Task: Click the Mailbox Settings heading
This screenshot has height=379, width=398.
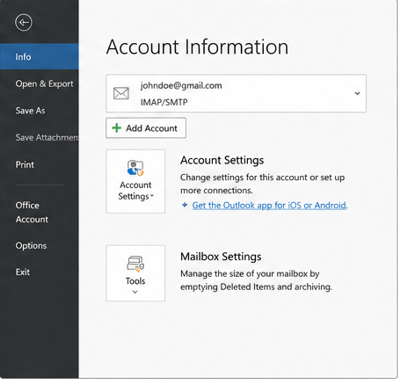Action: pyautogui.click(x=221, y=257)
